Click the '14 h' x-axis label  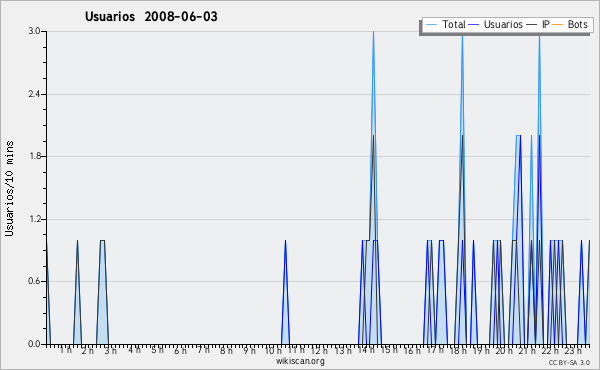click(x=366, y=350)
